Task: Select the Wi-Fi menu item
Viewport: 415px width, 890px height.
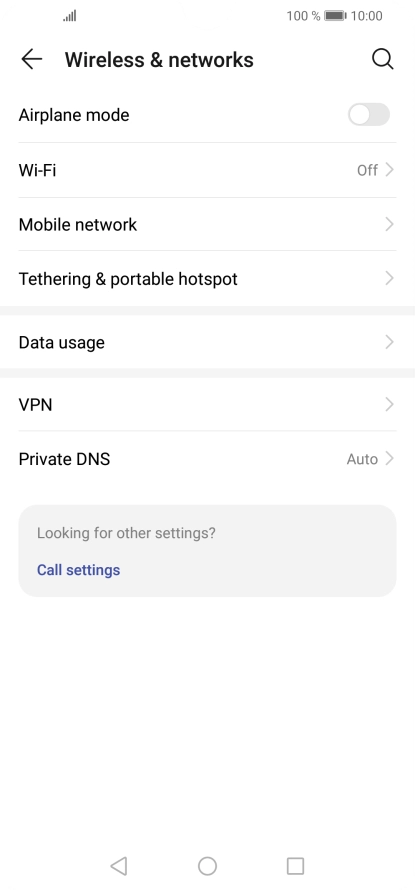Action: [207, 170]
